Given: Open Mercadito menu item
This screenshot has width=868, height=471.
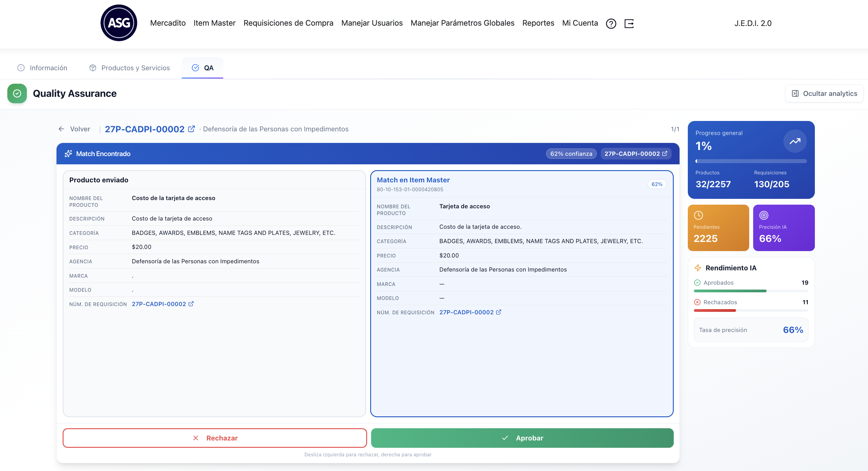Looking at the screenshot, I should [x=168, y=23].
